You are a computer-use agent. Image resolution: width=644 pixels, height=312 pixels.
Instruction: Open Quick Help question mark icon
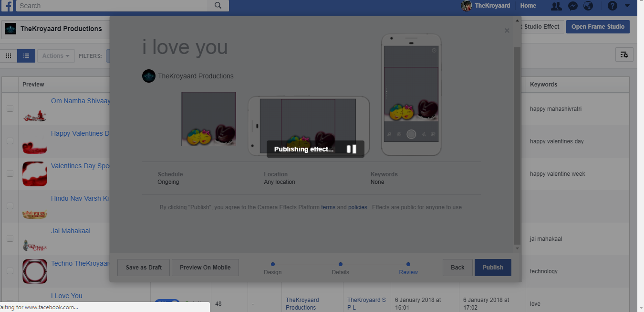click(613, 6)
